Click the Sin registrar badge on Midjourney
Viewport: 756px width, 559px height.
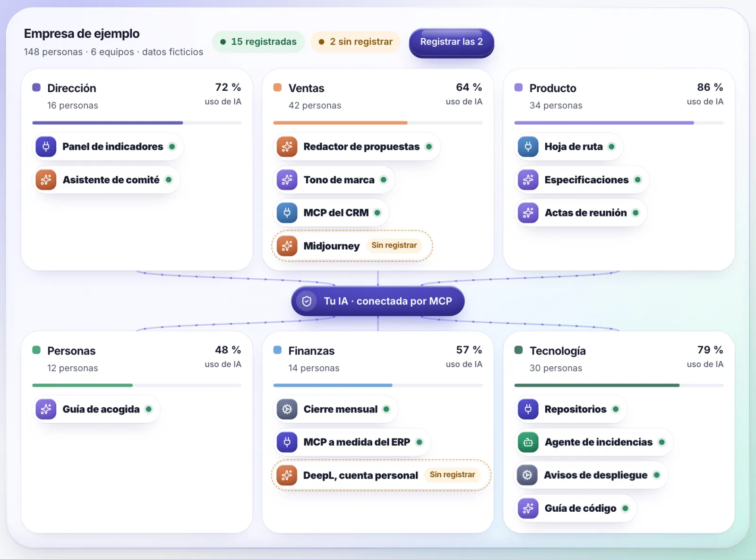point(394,245)
